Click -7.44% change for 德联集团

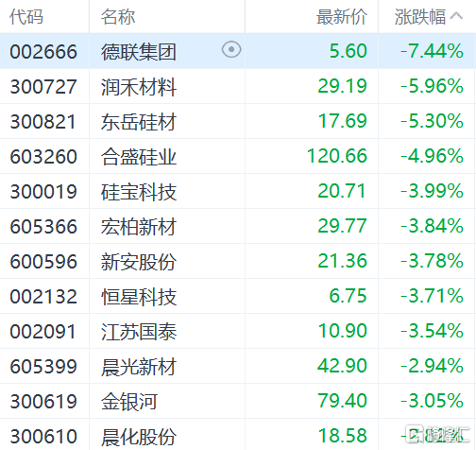(x=432, y=51)
